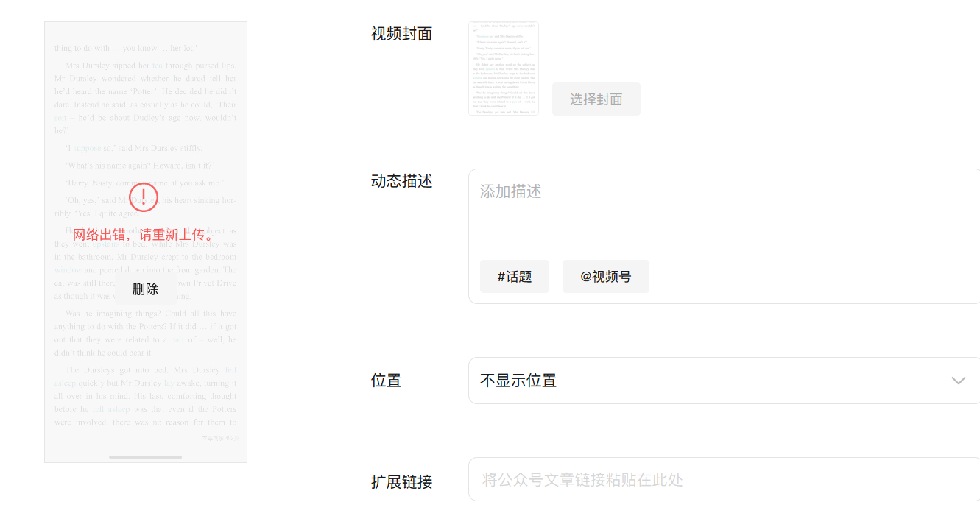Click the 选择封面 button
The image size is (980, 527).
click(x=596, y=99)
